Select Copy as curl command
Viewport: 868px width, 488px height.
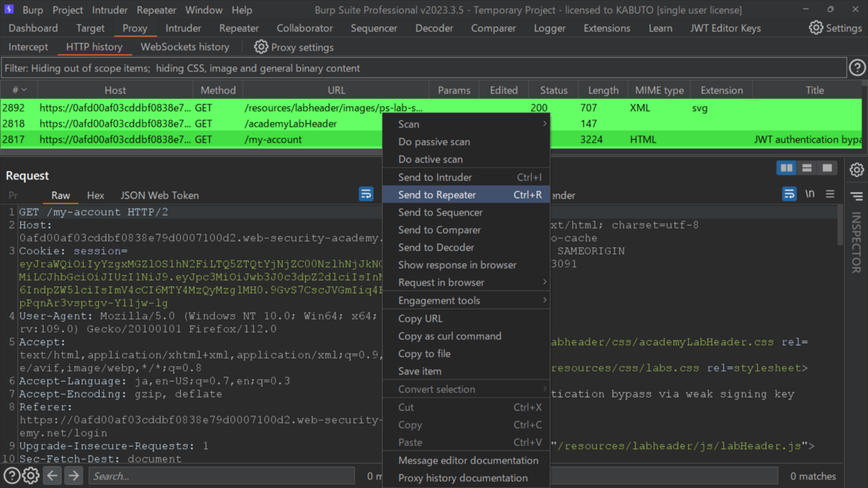[x=466, y=336]
